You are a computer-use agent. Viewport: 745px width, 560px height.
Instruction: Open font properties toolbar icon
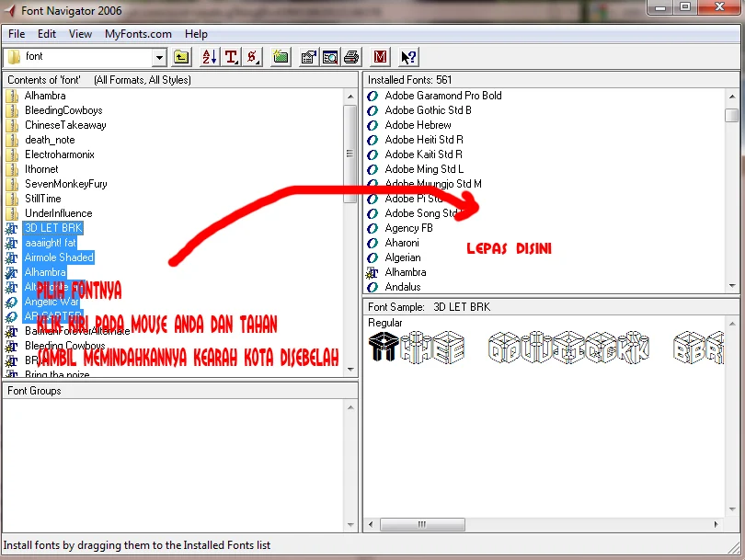click(309, 58)
